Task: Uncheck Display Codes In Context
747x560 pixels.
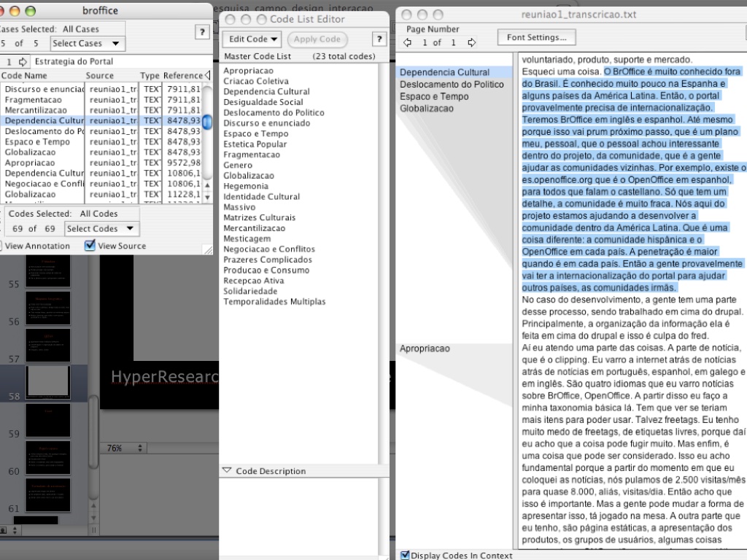Action: click(406, 555)
